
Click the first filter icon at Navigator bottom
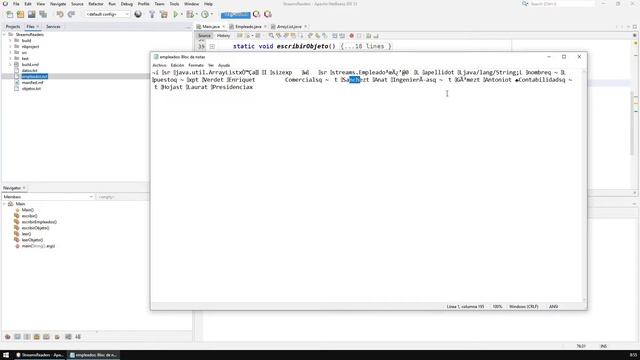(7, 337)
